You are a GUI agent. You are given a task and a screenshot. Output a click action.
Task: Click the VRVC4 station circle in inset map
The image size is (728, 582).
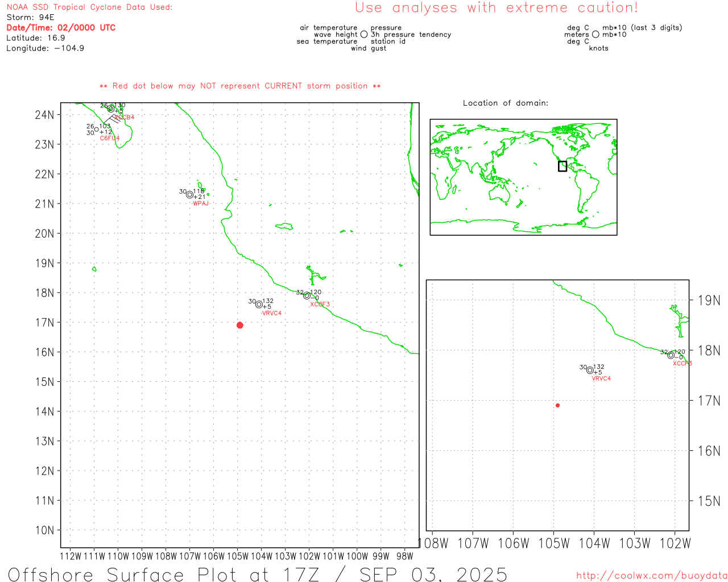pos(590,370)
